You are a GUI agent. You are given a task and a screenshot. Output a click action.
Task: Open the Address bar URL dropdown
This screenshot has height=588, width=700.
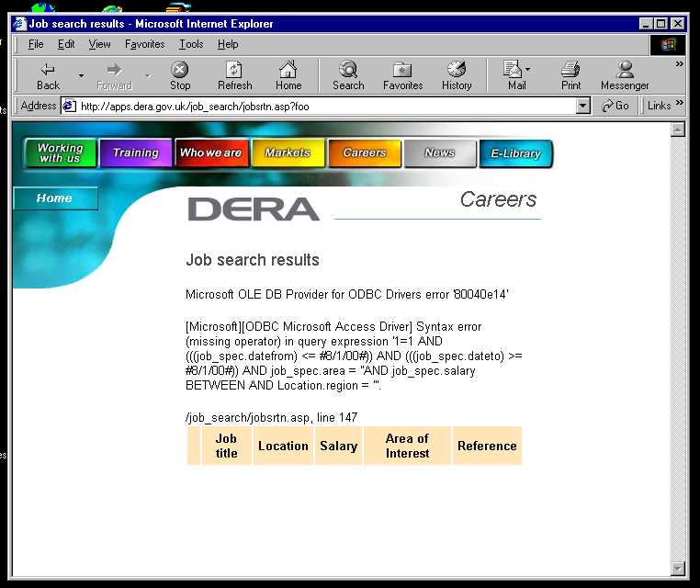582,107
